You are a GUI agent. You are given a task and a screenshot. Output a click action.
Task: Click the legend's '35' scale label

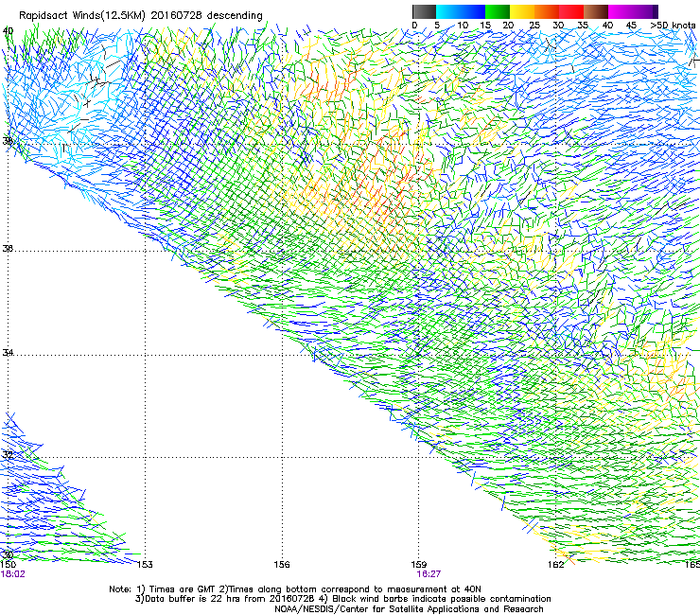[583, 25]
